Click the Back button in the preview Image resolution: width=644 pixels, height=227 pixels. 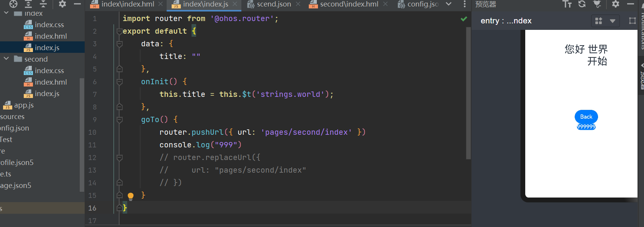(x=586, y=117)
